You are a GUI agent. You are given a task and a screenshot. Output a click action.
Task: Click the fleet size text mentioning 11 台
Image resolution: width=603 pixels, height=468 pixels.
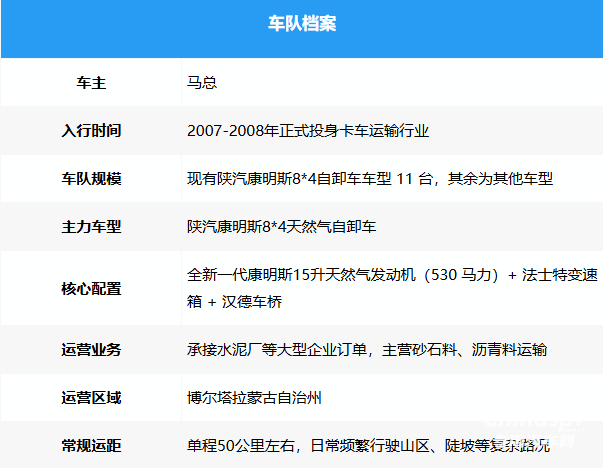click(370, 179)
